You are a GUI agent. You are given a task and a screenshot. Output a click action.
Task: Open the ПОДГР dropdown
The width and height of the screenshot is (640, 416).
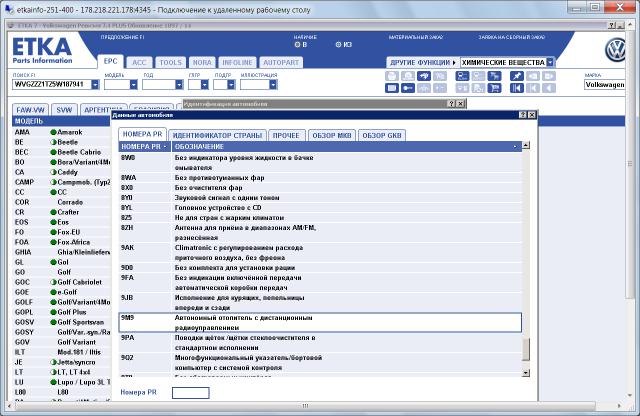point(231,85)
